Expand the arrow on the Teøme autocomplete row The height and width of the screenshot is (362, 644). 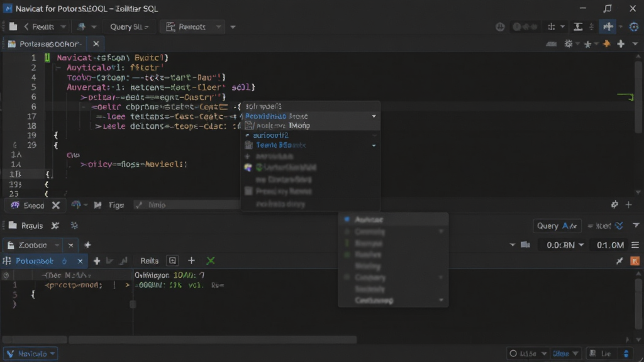[x=374, y=145]
